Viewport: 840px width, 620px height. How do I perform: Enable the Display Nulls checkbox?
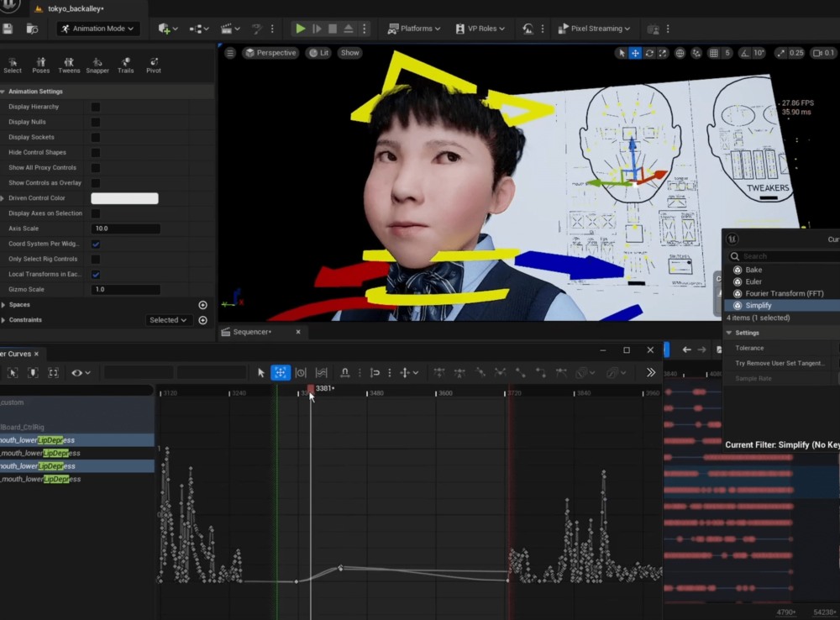[x=96, y=122]
